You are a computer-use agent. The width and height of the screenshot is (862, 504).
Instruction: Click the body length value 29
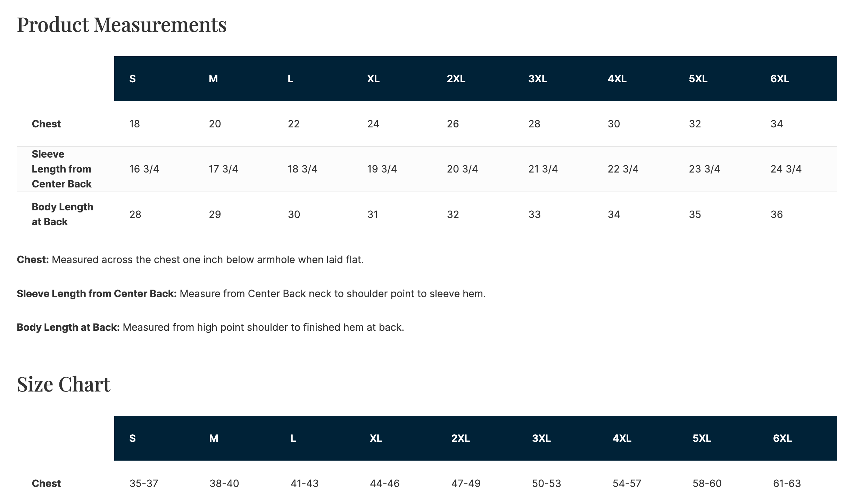click(215, 215)
